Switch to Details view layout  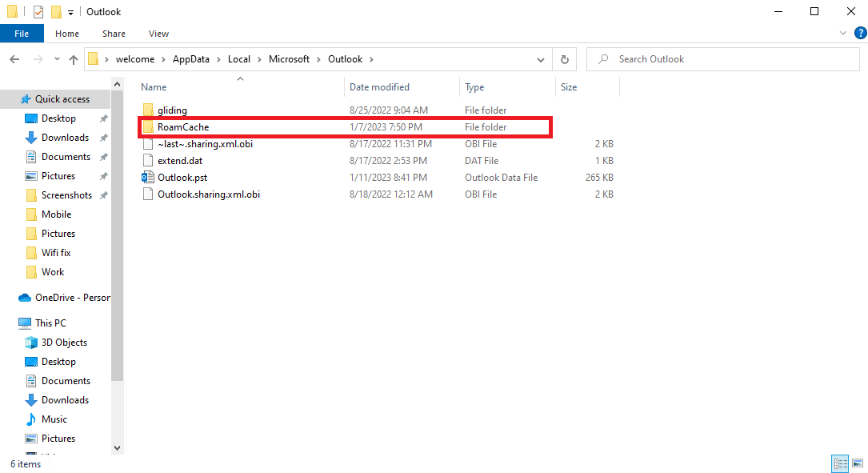click(x=840, y=463)
